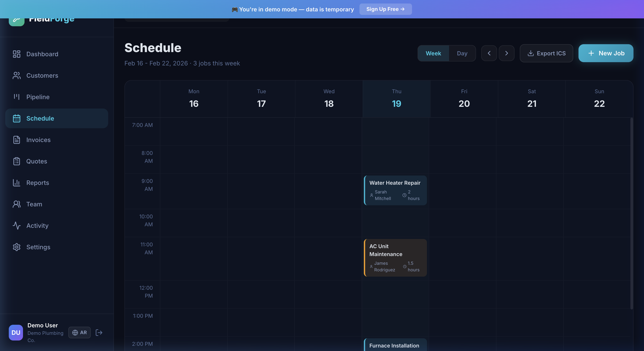
Task: Keep Week view selected
Action: point(433,53)
